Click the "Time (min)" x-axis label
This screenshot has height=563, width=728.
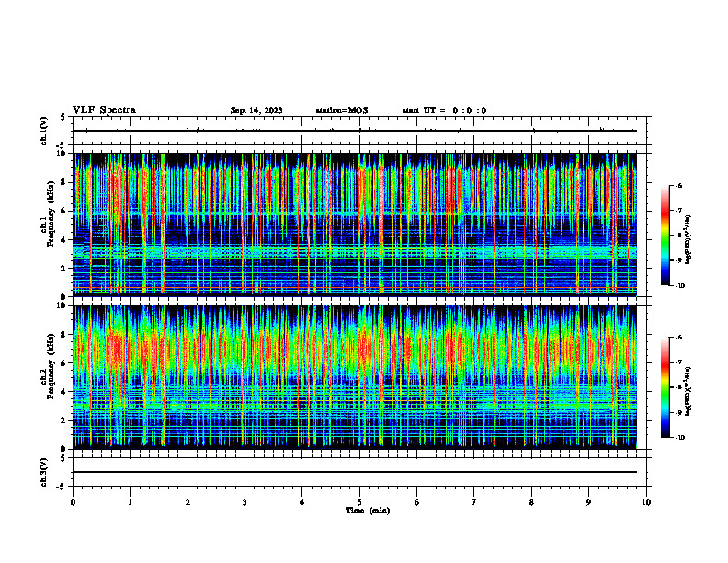[368, 511]
